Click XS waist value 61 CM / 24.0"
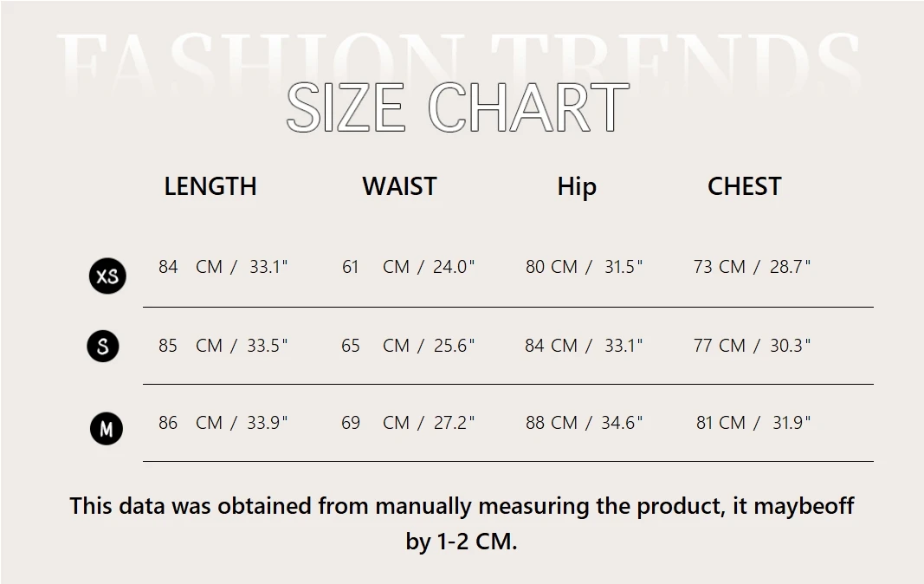Viewport: 924px width, 584px height. 408,267
